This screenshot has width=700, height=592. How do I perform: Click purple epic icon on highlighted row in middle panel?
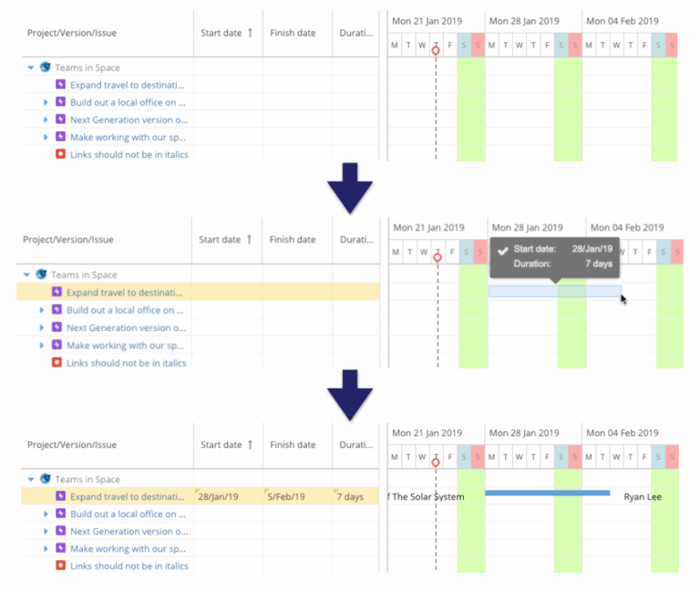click(x=57, y=293)
